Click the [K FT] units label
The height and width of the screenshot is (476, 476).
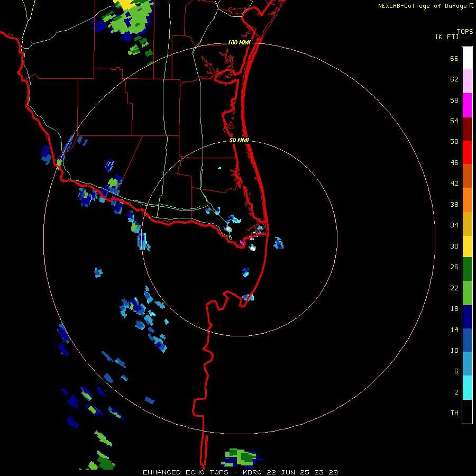(447, 36)
